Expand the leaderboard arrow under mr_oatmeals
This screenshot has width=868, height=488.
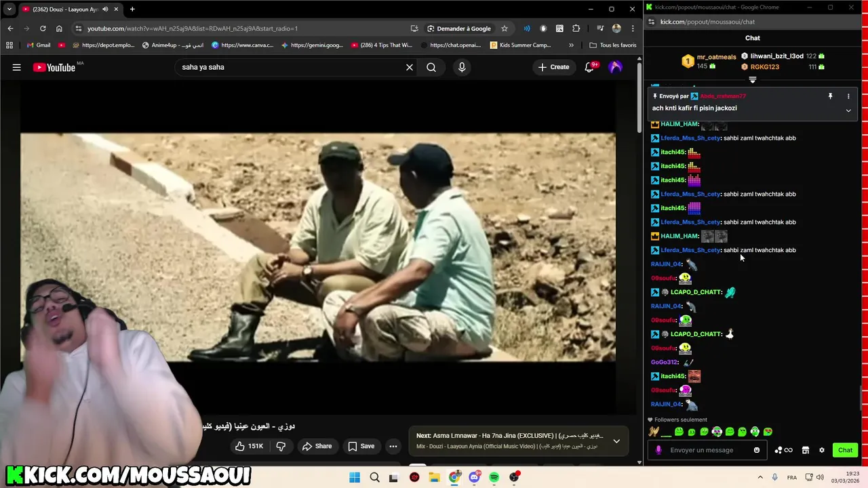pyautogui.click(x=752, y=79)
